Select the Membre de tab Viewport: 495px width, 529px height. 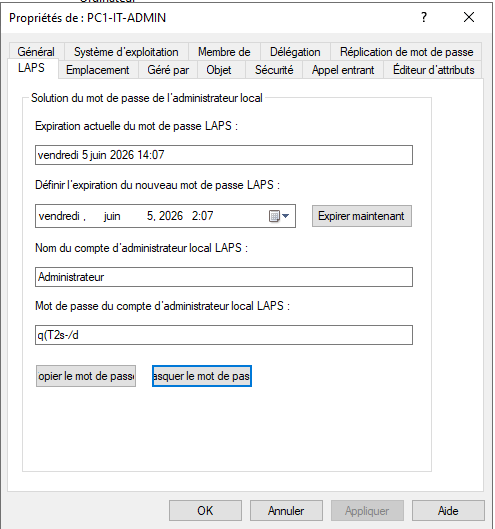tap(224, 52)
